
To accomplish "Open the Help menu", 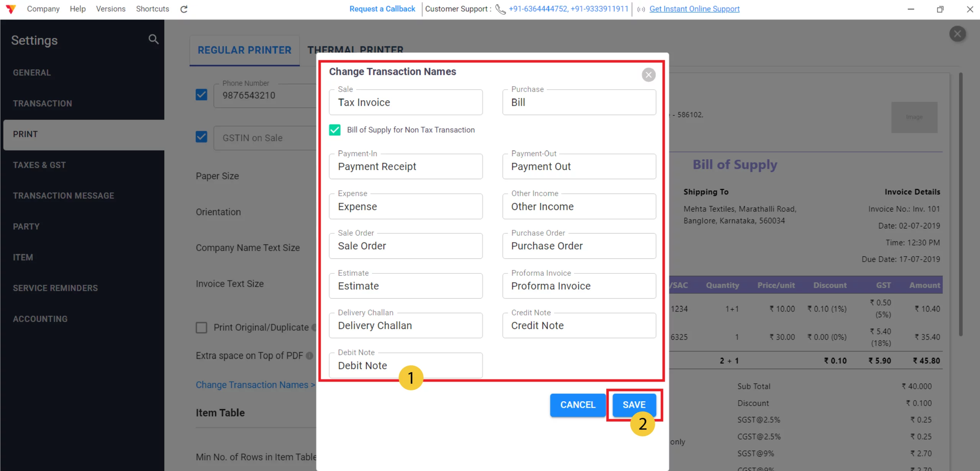I will 78,9.
